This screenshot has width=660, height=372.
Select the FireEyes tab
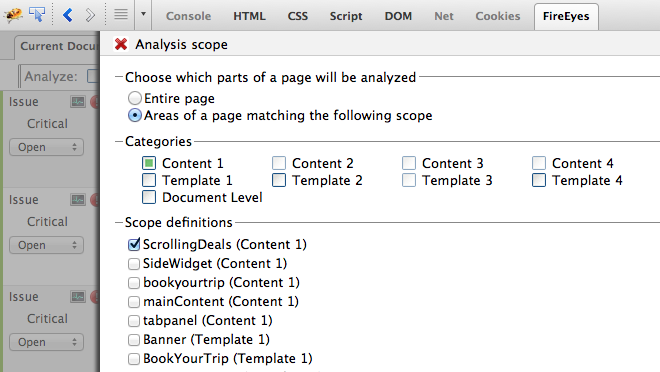point(566,16)
